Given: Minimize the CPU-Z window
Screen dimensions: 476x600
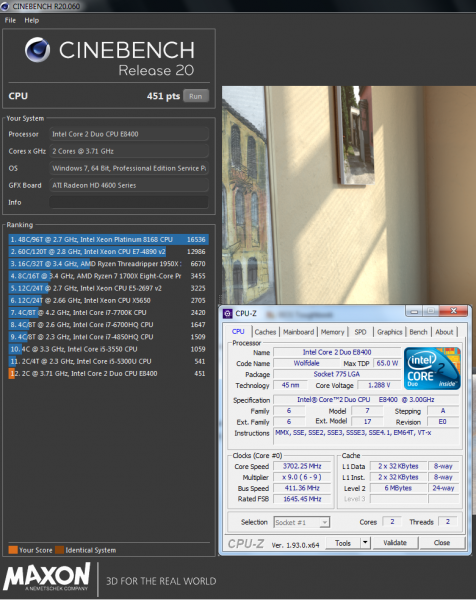Looking at the screenshot, I should [x=414, y=311].
